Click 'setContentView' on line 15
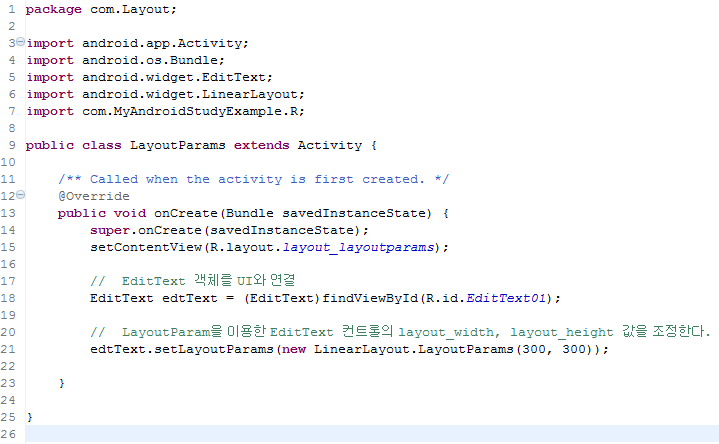 (145, 247)
